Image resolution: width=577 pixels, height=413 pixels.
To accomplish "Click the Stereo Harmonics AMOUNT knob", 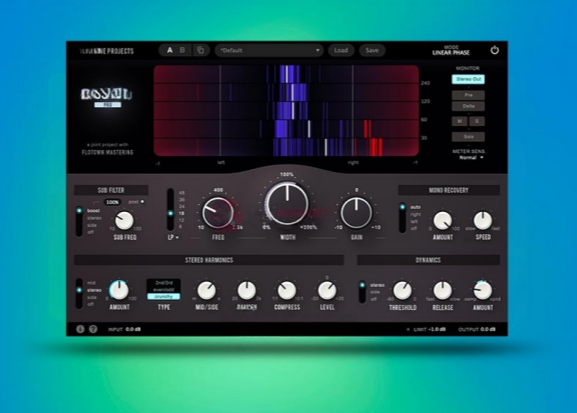I will [x=119, y=290].
